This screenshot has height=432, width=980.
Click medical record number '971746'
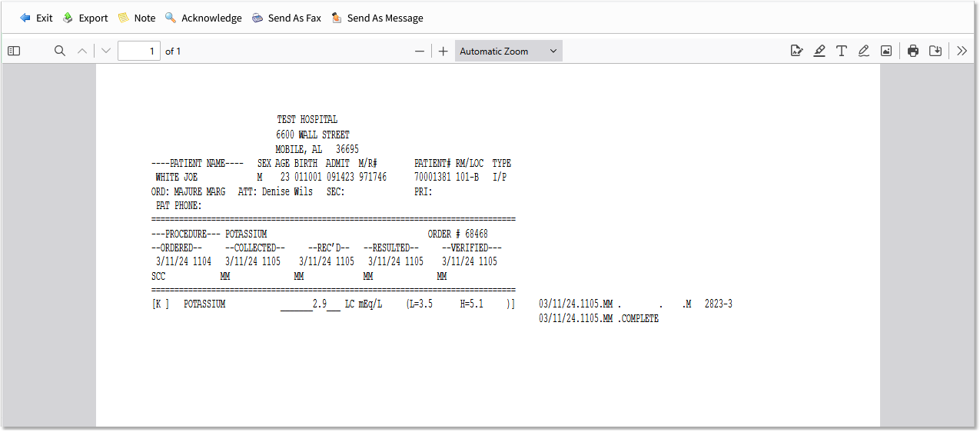[x=373, y=177]
